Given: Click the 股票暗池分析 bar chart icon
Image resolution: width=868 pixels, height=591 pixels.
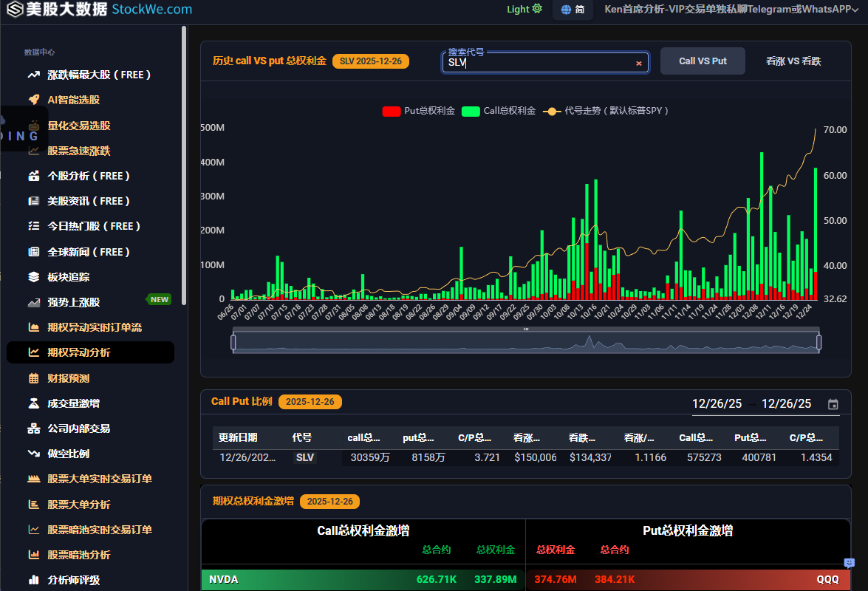Looking at the screenshot, I should pos(34,555).
